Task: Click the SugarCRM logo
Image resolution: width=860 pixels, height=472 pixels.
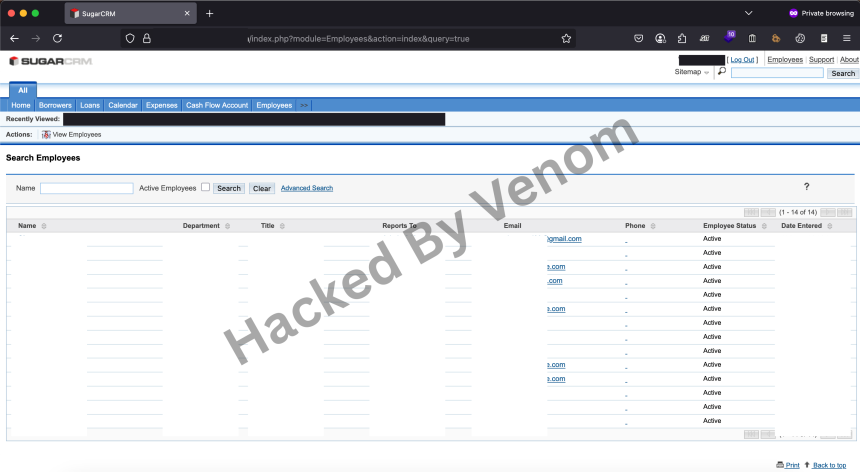Action: pos(50,61)
